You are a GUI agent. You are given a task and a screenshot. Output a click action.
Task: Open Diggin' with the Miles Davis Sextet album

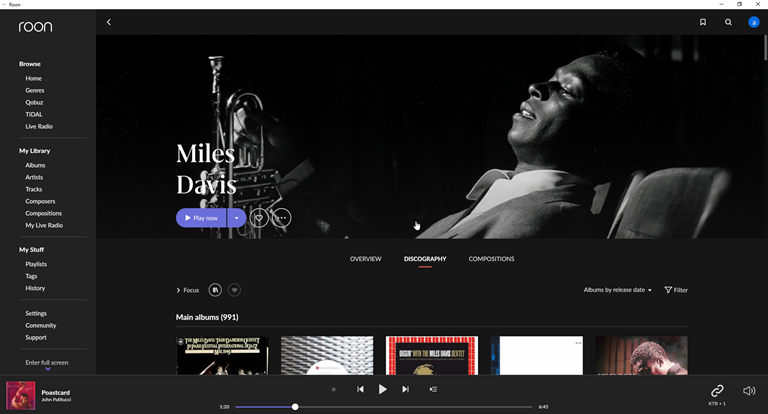pyautogui.click(x=432, y=356)
